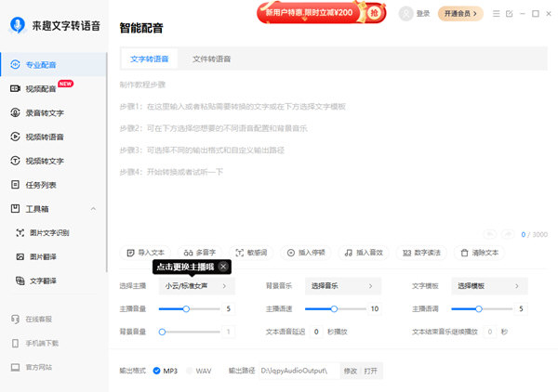The width and height of the screenshot is (558, 392).
Task: Open 背景音乐 选择音乐 dropdown
Action: (341, 287)
